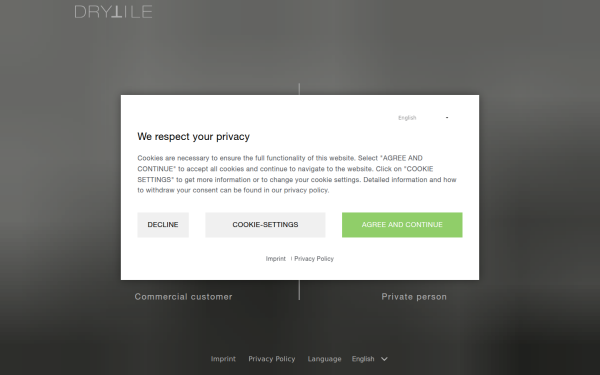
Task: Click the cookie description paragraph text
Action: (x=297, y=174)
